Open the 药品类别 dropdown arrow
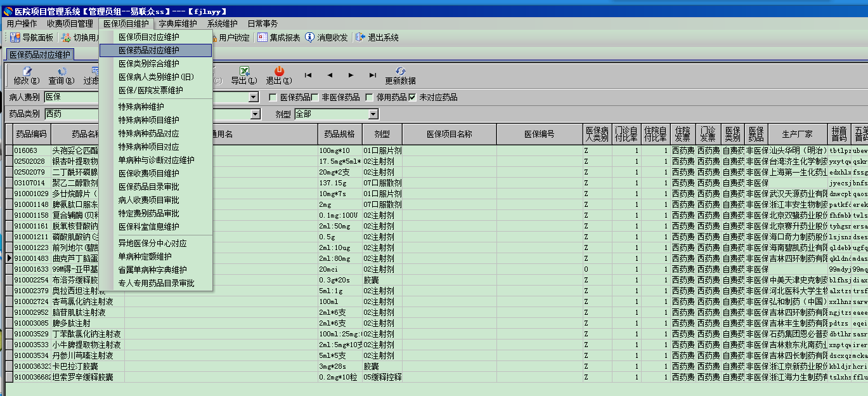The height and width of the screenshot is (396, 868). coord(256,114)
